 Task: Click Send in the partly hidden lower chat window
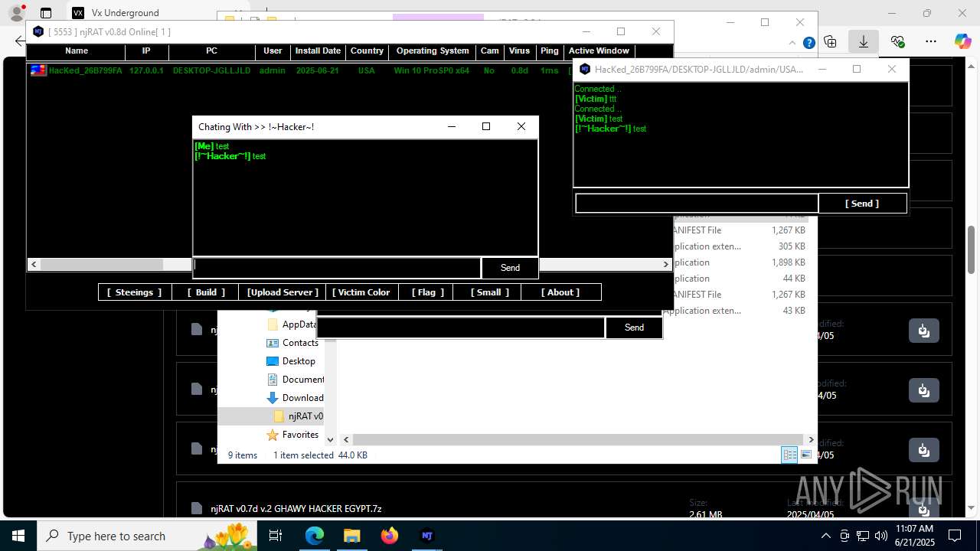[x=634, y=328]
